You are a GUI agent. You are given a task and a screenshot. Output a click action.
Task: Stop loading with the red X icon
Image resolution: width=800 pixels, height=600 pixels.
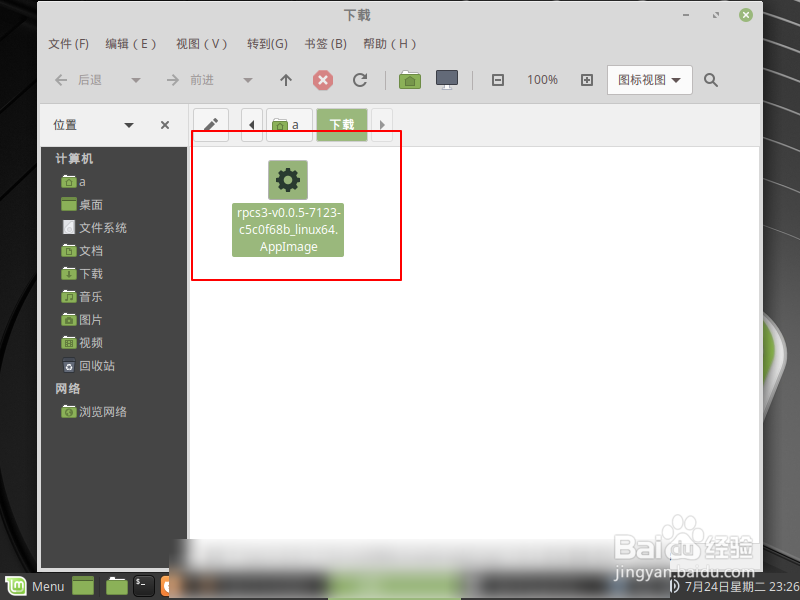(322, 80)
